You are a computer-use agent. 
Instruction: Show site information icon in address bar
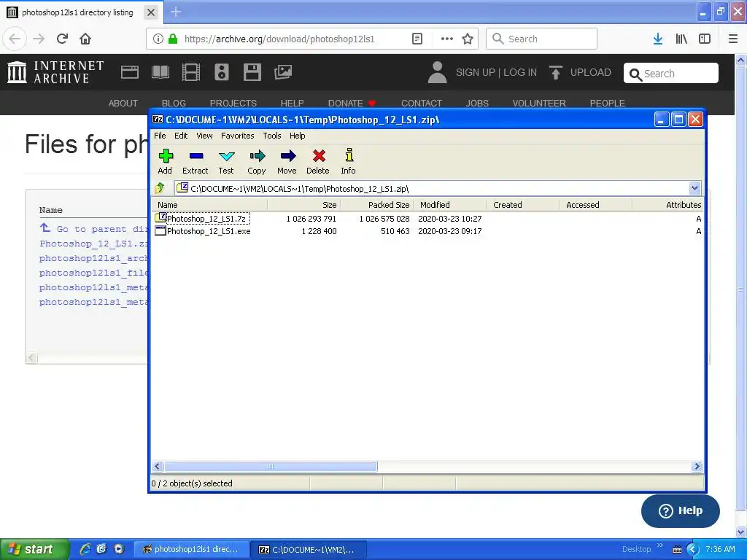click(158, 39)
